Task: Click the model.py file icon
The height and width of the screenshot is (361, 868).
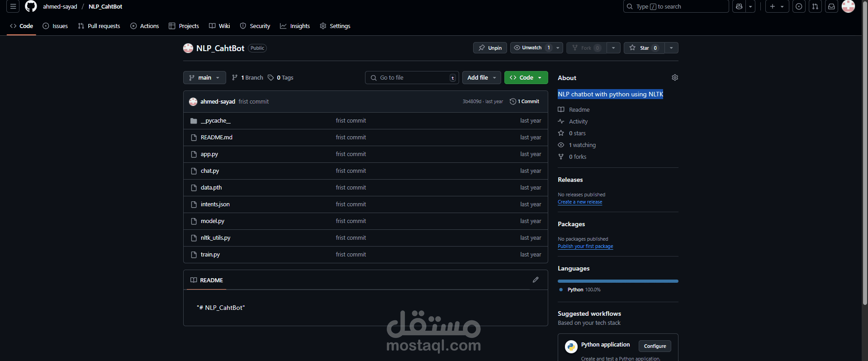Action: pyautogui.click(x=194, y=221)
